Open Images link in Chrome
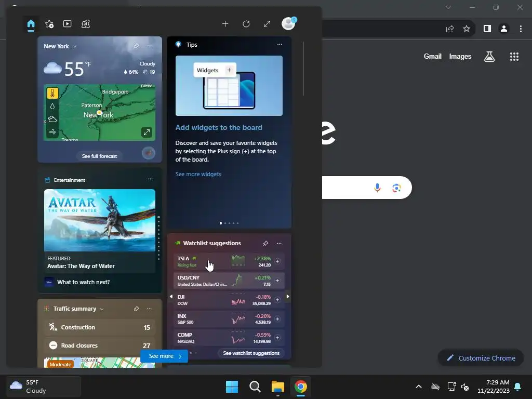 click(460, 56)
